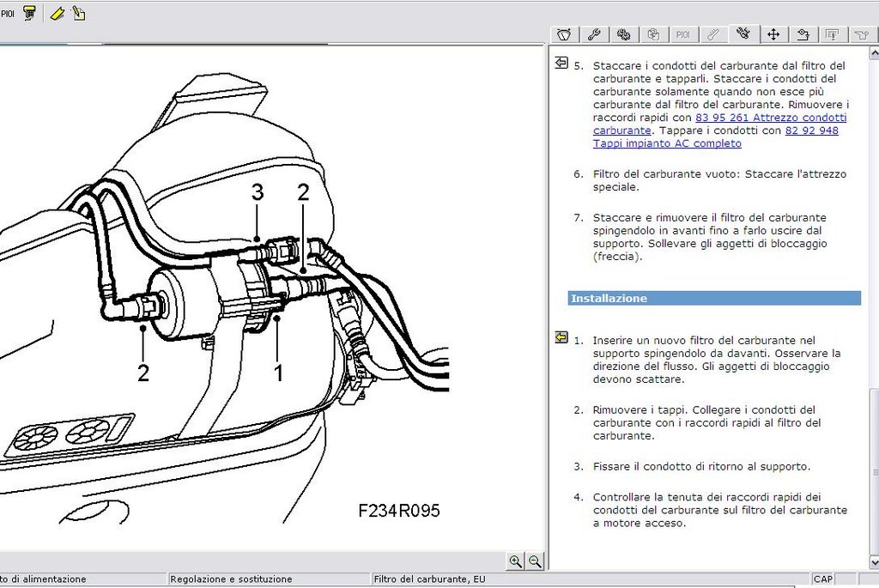Click callout number 1 on the diagram

[278, 373]
